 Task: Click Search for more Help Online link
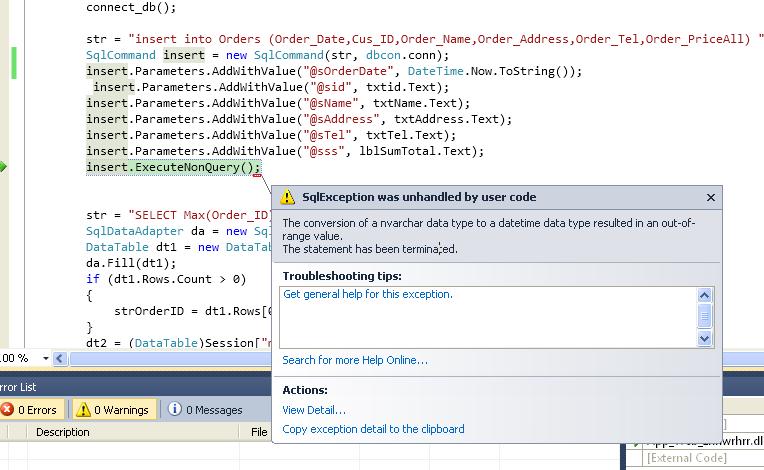click(354, 360)
